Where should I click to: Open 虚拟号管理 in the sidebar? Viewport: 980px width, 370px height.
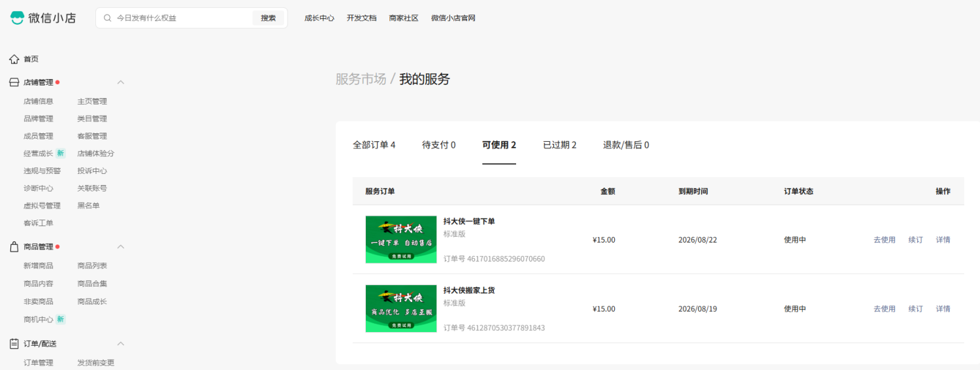point(42,205)
